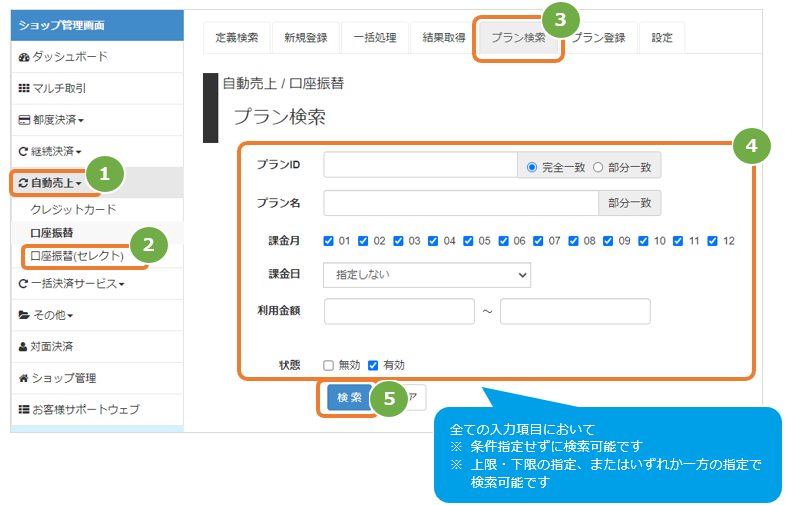Click the プラン名 input field
Screen dimensions: 785x505
tap(461, 203)
